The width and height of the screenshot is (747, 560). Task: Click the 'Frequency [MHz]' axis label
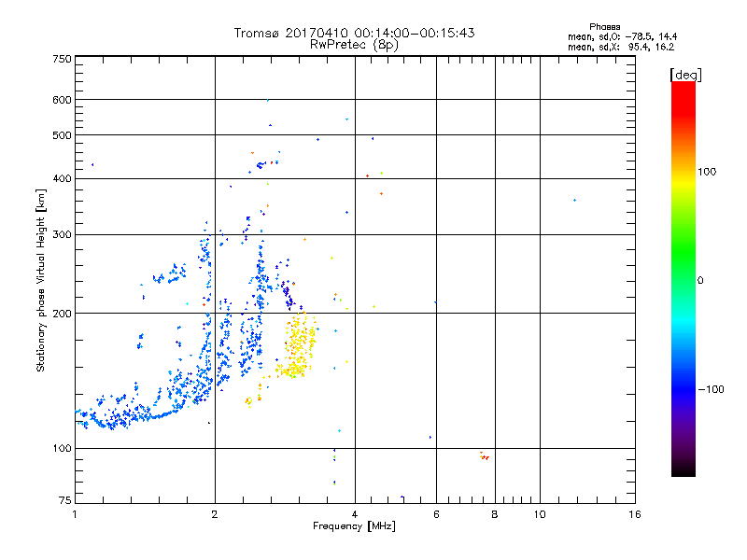pyautogui.click(x=354, y=525)
